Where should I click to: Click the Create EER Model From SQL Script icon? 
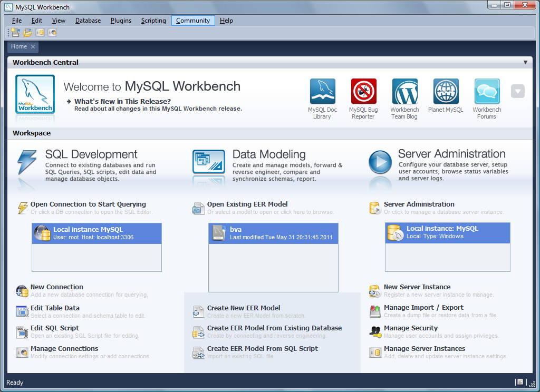198,352
